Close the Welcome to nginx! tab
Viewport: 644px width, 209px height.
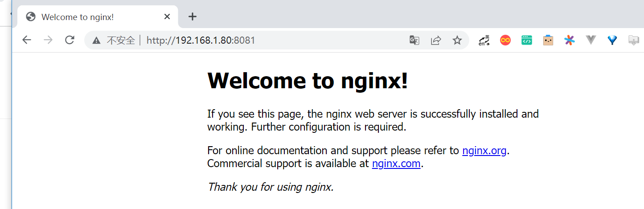(167, 17)
